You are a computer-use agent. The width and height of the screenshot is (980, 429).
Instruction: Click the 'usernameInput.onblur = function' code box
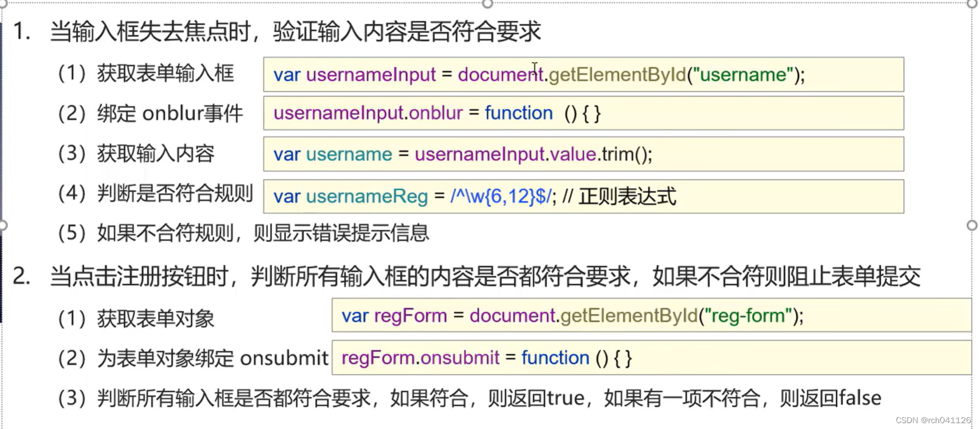[583, 113]
